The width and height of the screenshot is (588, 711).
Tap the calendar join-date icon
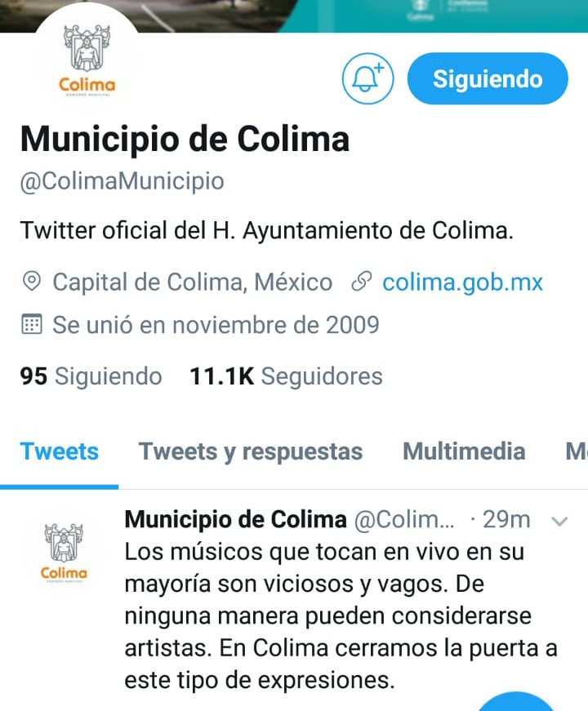tap(32, 325)
